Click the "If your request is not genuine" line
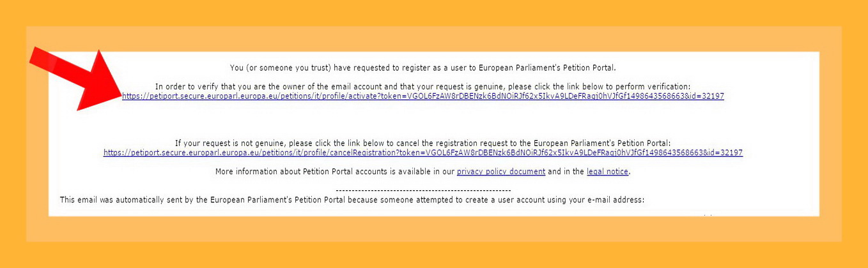Image resolution: width=868 pixels, height=268 pixels. point(422,144)
